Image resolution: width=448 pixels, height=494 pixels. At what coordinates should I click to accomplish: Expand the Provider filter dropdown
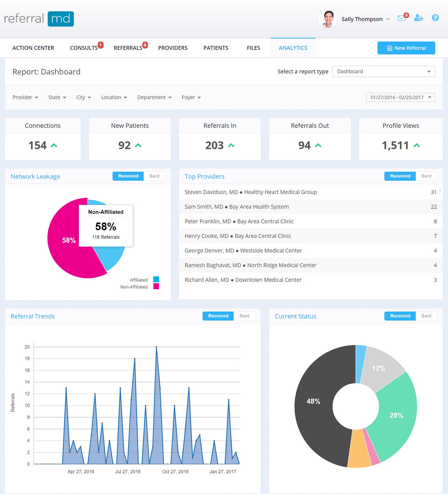coord(25,97)
